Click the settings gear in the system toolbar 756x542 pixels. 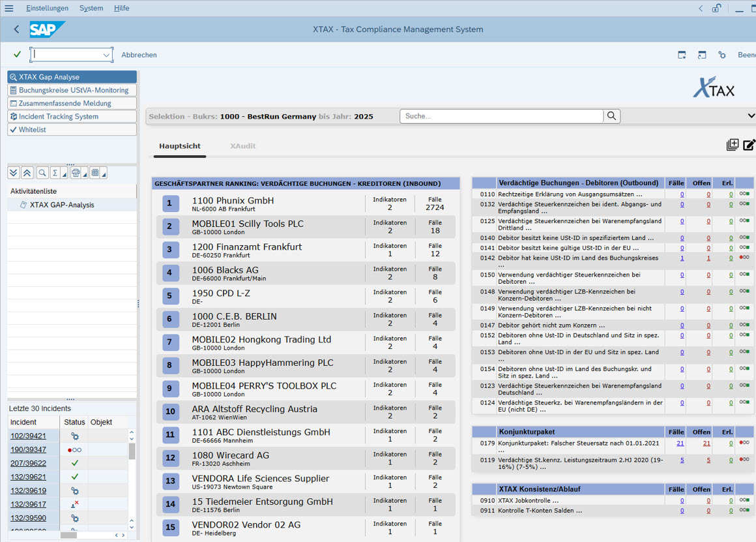pos(722,55)
